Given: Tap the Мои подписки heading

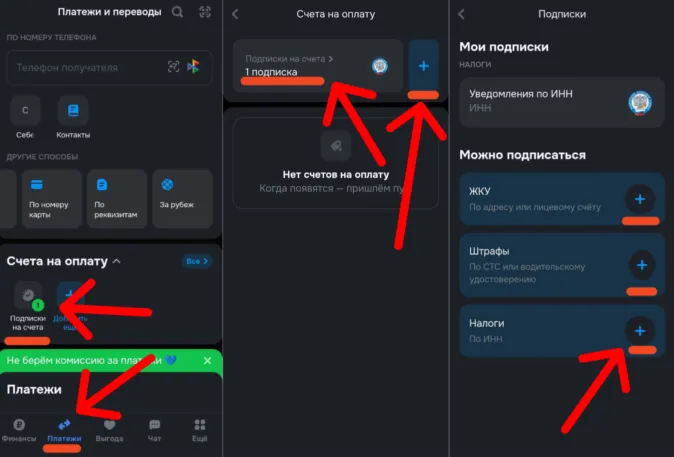Looking at the screenshot, I should tap(504, 47).
